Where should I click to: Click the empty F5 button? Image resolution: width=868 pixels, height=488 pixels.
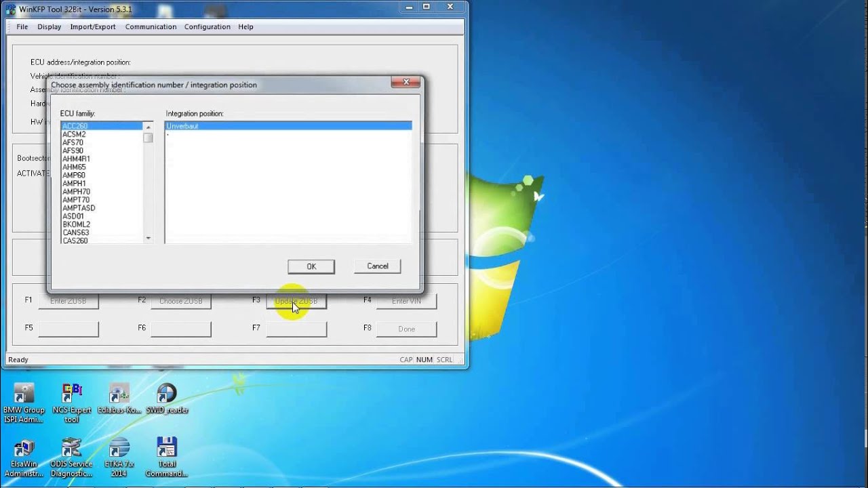click(x=68, y=329)
